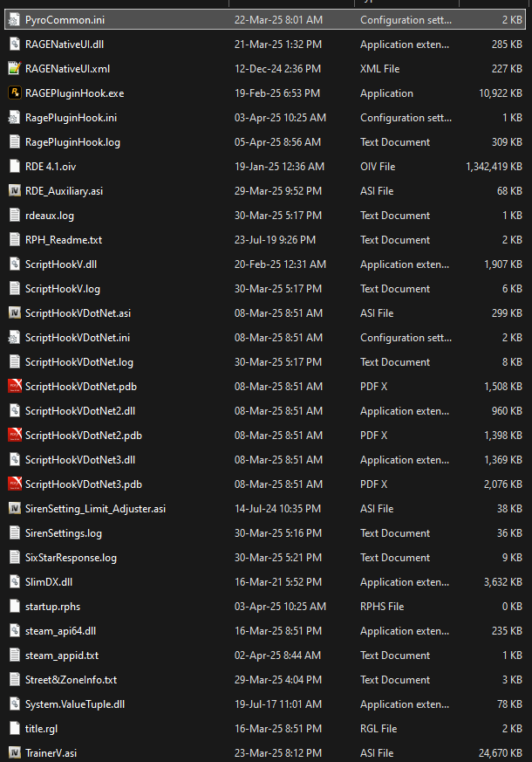Viewport: 532px width, 762px height.
Task: Click the ScriptHookV.dll file icon
Action: [15, 264]
